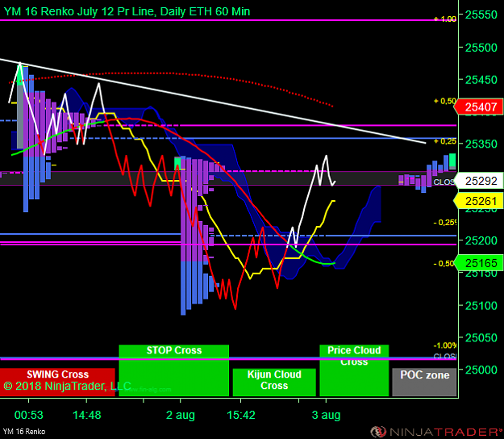Click the + 1,00 deviation label
This screenshot has height=439, width=504.
point(445,19)
